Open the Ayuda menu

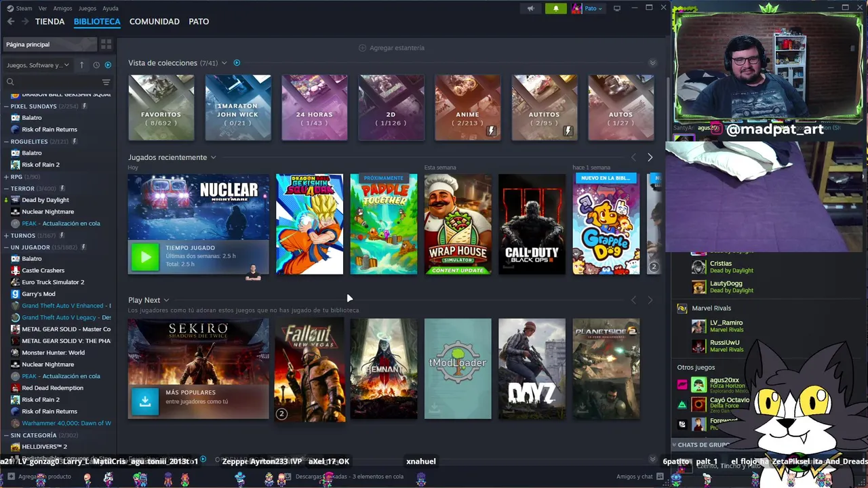(111, 8)
